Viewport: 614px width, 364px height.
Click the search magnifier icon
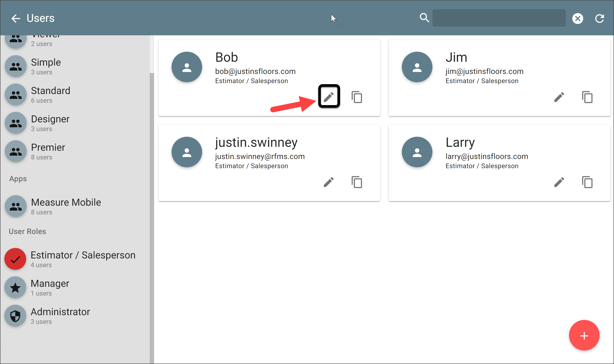point(424,18)
